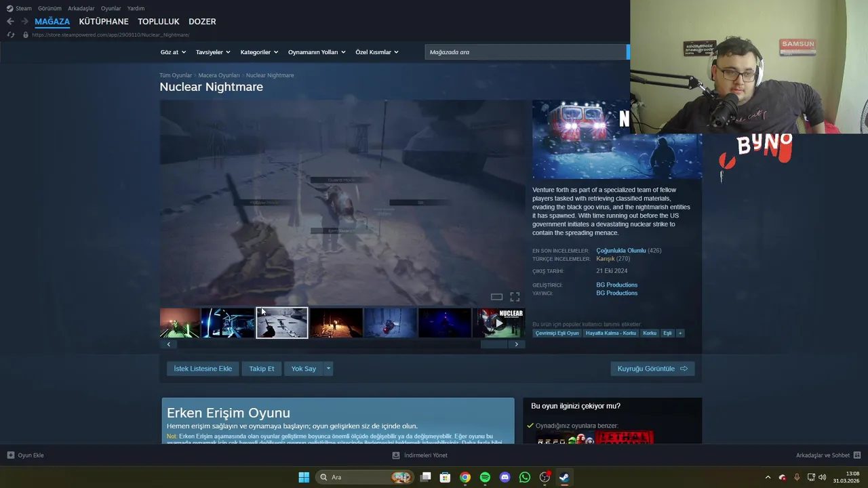Open the BG Productions developer link
Image resolution: width=868 pixels, height=488 pixels.
[616, 285]
